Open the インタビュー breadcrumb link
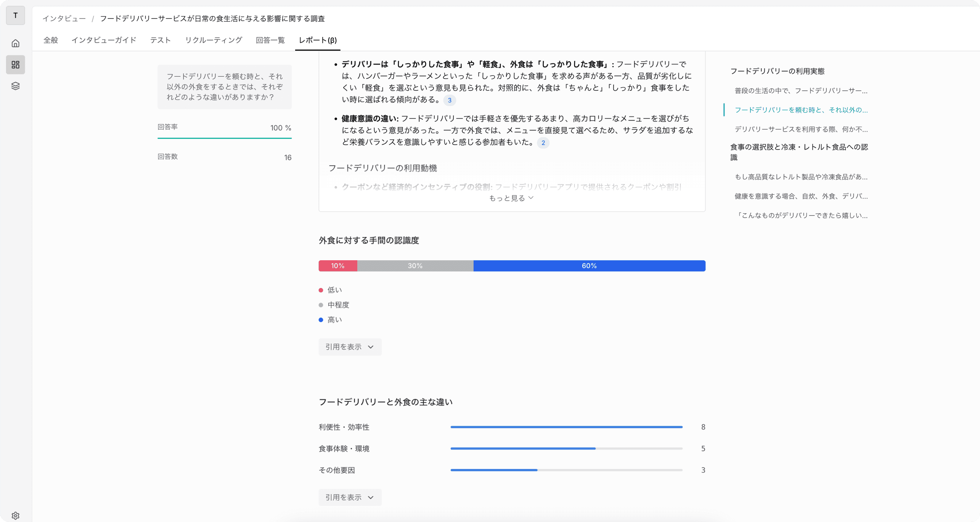The width and height of the screenshot is (980, 522). [x=64, y=18]
